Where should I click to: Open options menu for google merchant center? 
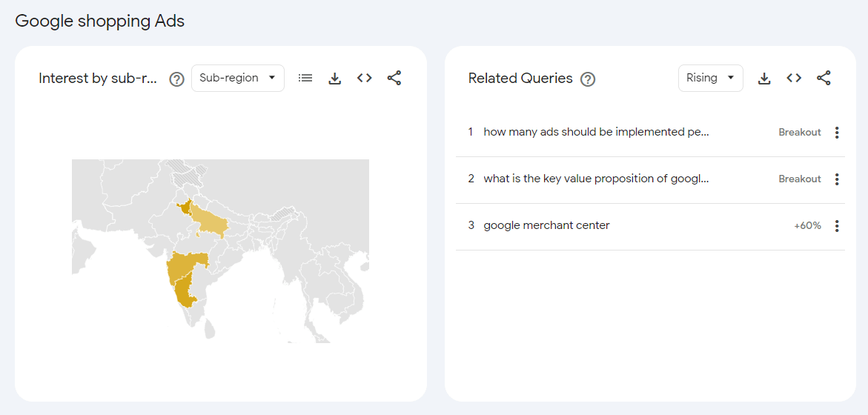coord(837,226)
